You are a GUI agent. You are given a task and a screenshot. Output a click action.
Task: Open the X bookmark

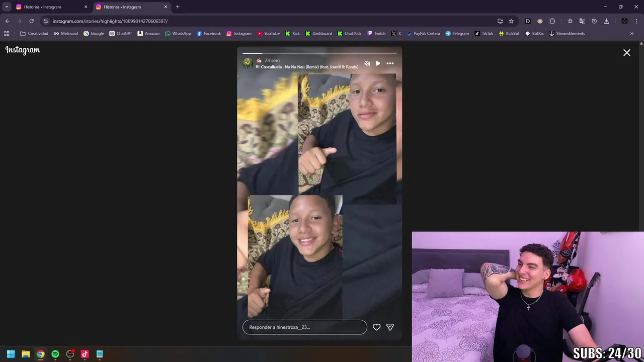tap(396, 34)
